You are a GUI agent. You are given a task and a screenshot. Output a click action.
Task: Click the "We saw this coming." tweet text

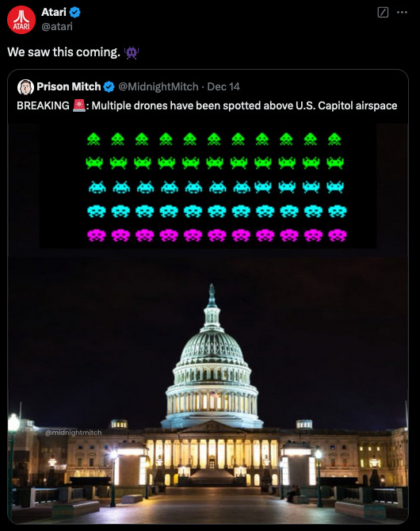coord(63,52)
